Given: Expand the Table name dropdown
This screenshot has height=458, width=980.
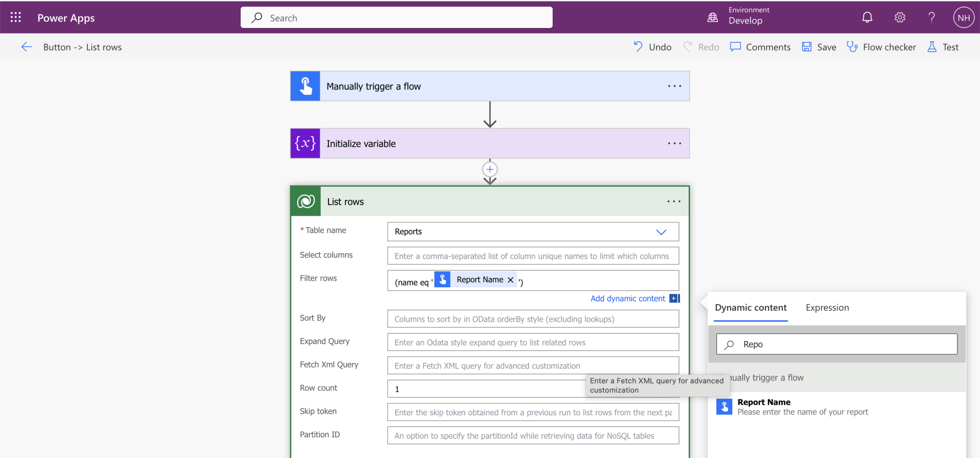Looking at the screenshot, I should coord(661,232).
